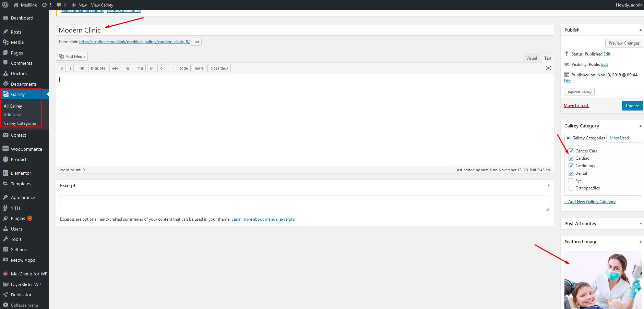
Task: Switch to the Visual editor tab
Action: tap(532, 58)
